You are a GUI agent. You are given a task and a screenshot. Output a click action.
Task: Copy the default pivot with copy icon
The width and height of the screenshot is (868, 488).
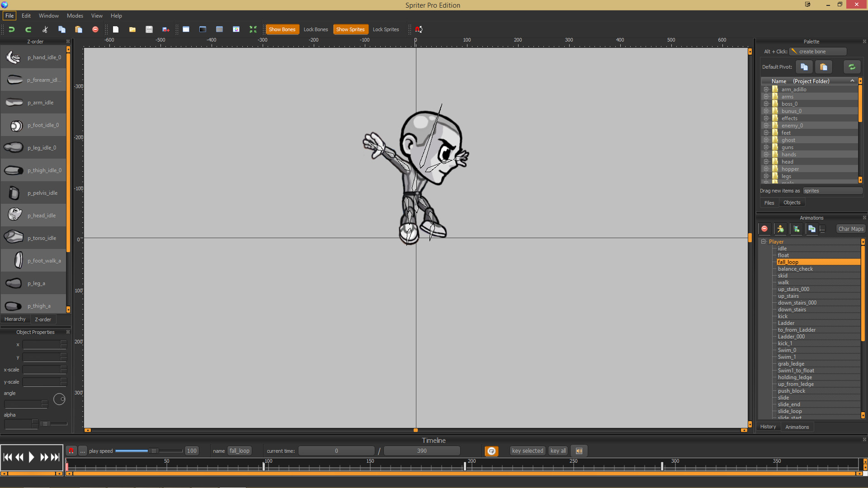click(803, 67)
